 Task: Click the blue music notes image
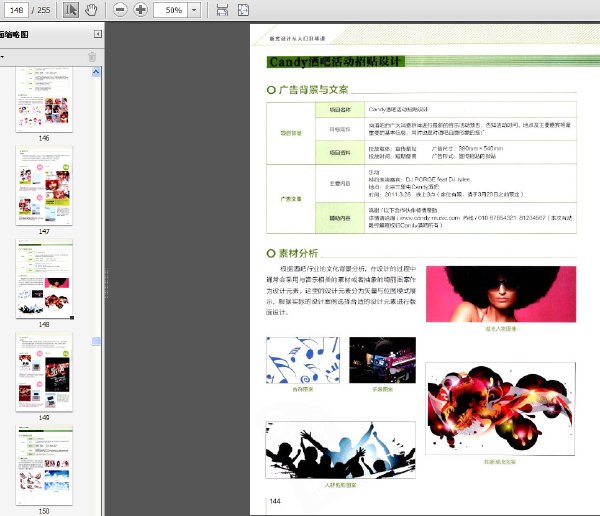[303, 360]
